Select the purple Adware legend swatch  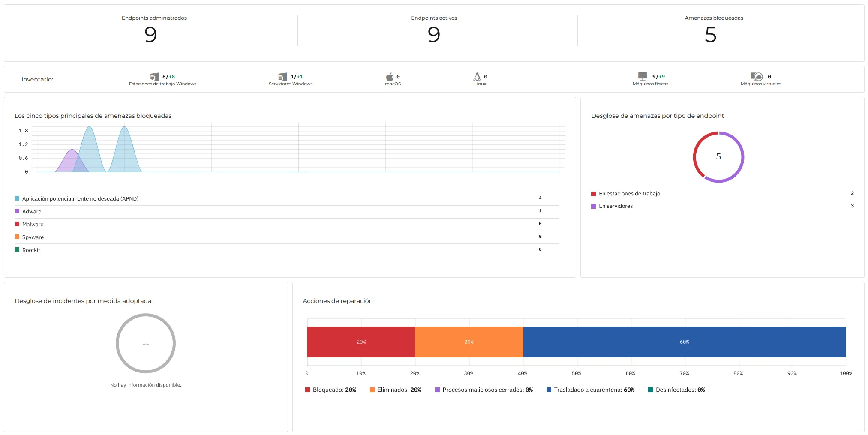tap(17, 211)
